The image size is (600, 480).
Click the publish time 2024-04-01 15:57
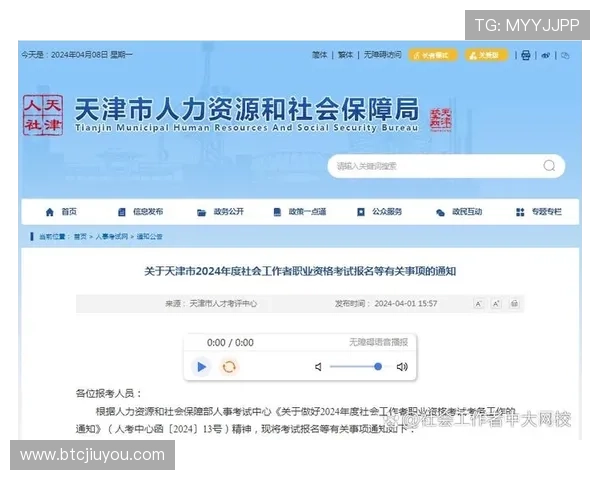(406, 304)
